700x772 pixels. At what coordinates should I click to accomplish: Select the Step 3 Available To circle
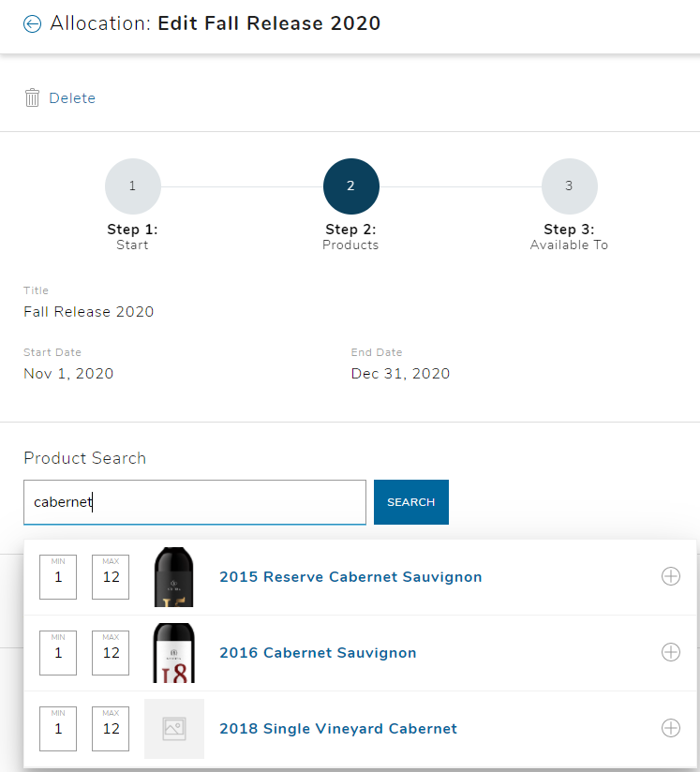point(569,186)
